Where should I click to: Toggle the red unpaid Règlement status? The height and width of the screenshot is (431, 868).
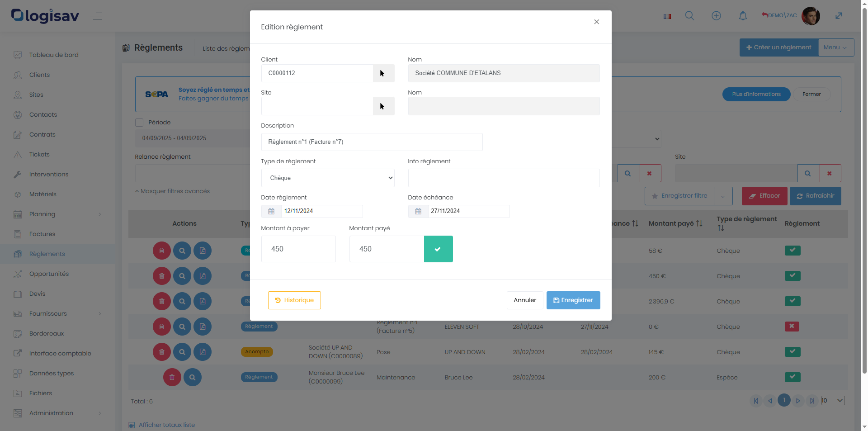click(x=792, y=327)
